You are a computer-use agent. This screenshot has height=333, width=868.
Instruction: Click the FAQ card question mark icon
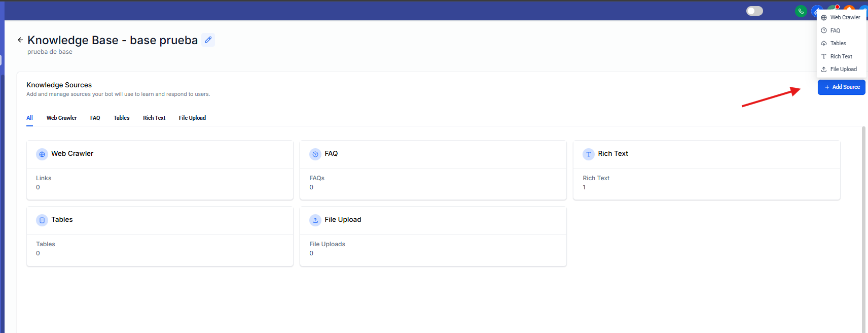(x=315, y=154)
